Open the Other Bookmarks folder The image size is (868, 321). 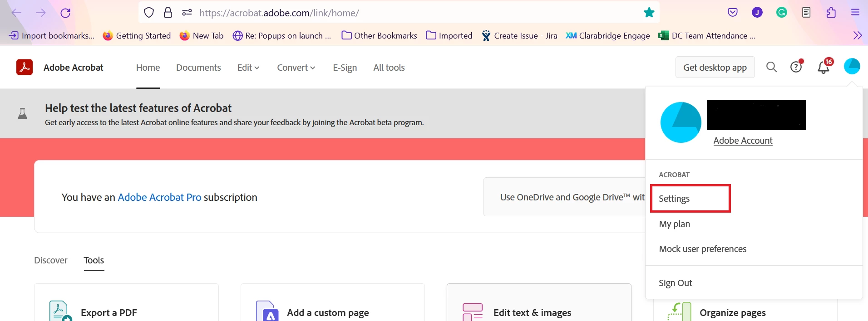[x=379, y=35]
